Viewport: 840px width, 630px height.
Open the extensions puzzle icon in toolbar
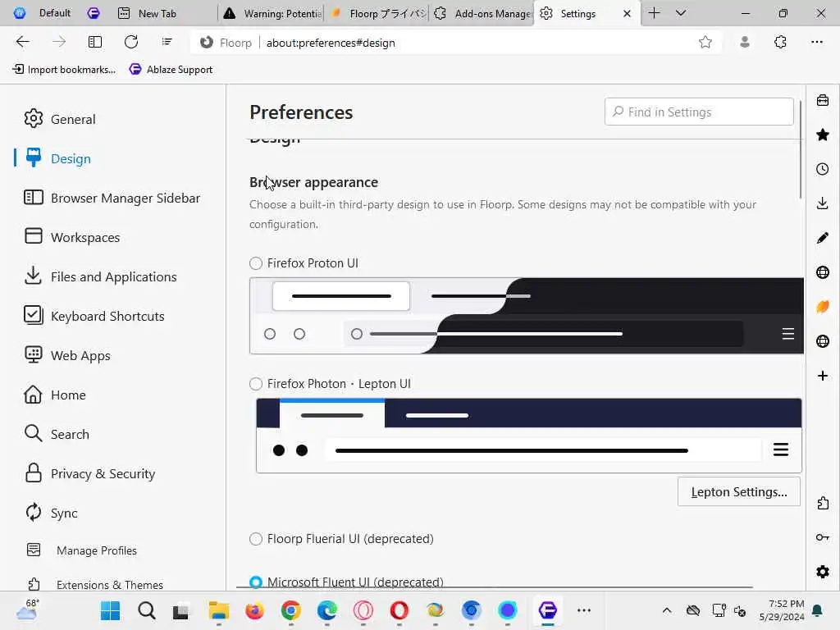click(781, 42)
